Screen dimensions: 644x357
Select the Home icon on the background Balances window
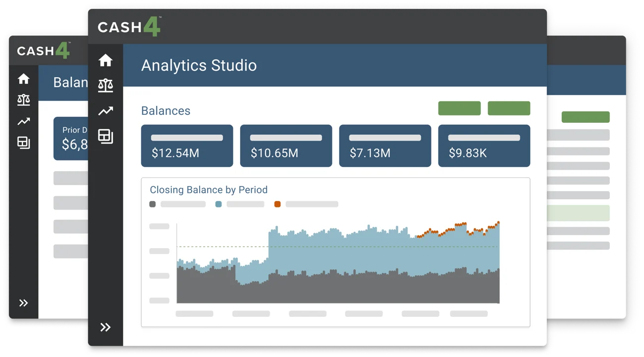pyautogui.click(x=23, y=78)
